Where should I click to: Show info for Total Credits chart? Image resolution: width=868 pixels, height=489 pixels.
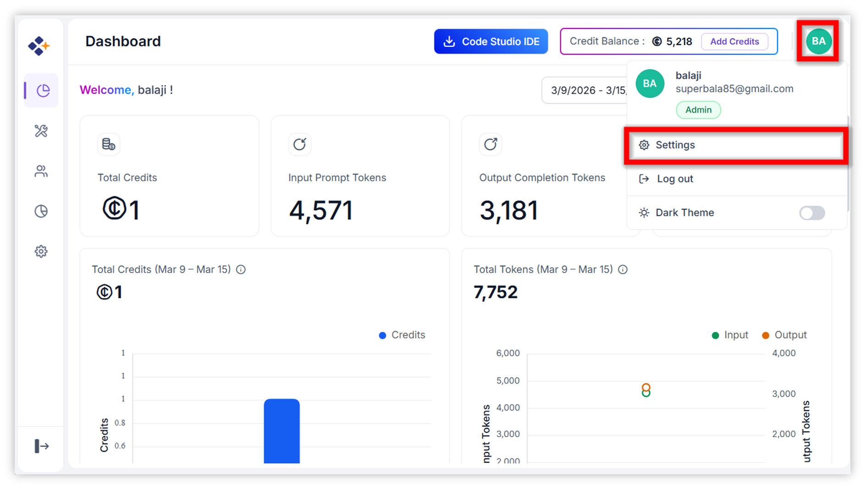pyautogui.click(x=241, y=270)
